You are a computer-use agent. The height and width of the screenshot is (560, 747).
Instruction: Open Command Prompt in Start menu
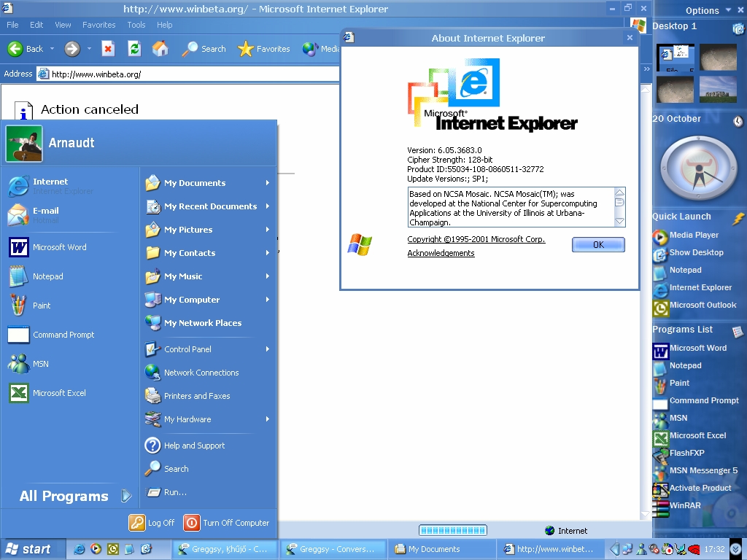click(63, 335)
